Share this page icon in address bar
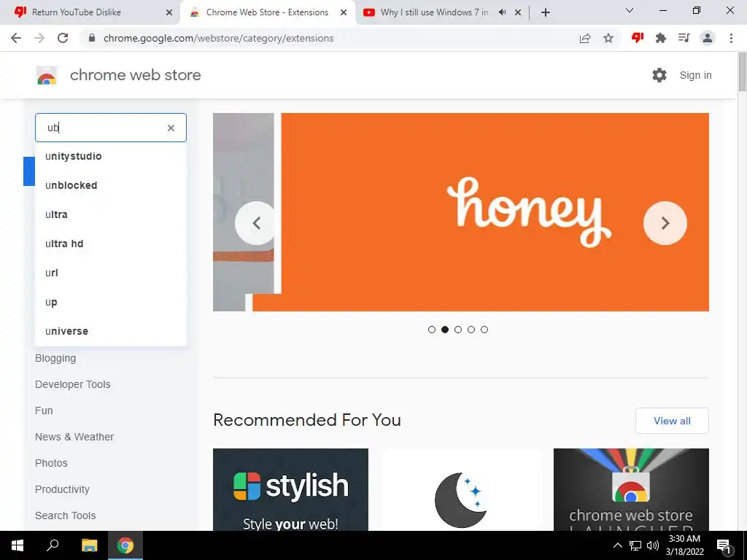The height and width of the screenshot is (560, 747). [585, 38]
